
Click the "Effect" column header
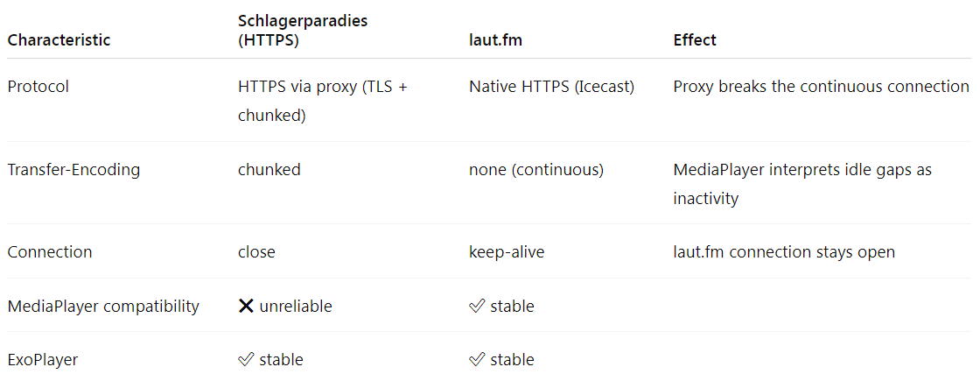coord(695,40)
